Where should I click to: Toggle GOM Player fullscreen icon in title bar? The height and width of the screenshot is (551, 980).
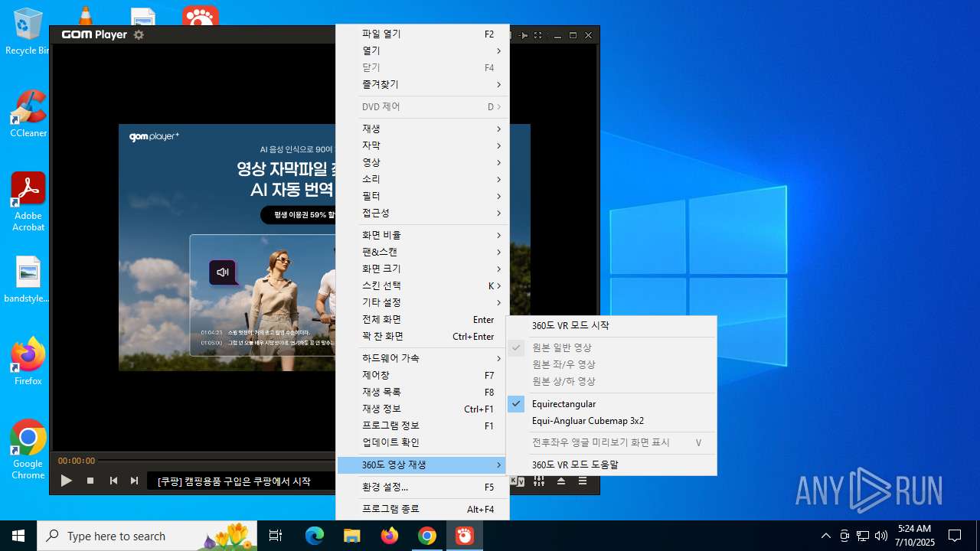[537, 35]
